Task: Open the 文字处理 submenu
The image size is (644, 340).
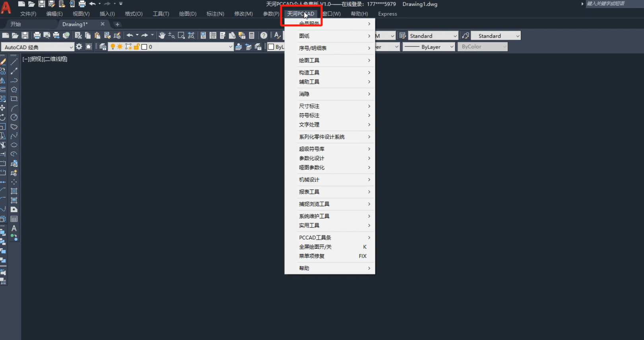Action: click(x=330, y=124)
